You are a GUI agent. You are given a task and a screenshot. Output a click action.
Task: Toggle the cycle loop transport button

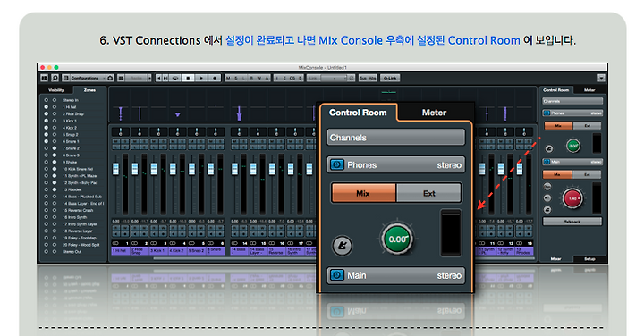[175, 78]
